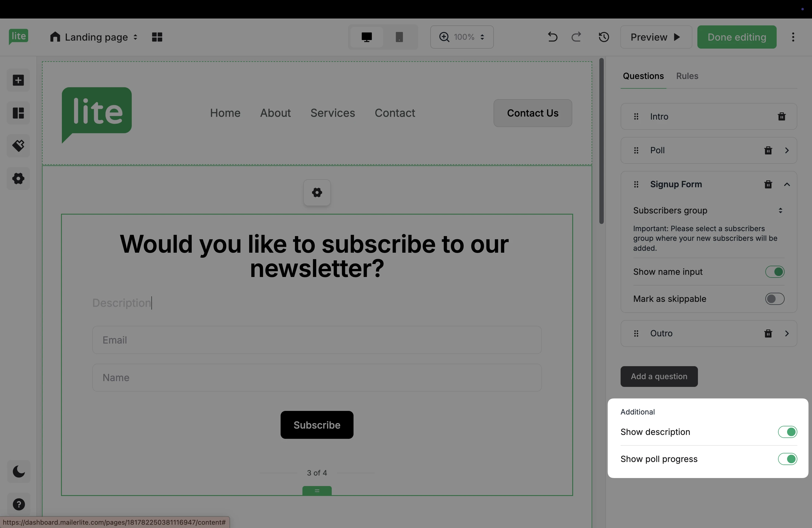
Task: Open the zoom 100% dropdown
Action: (x=462, y=37)
